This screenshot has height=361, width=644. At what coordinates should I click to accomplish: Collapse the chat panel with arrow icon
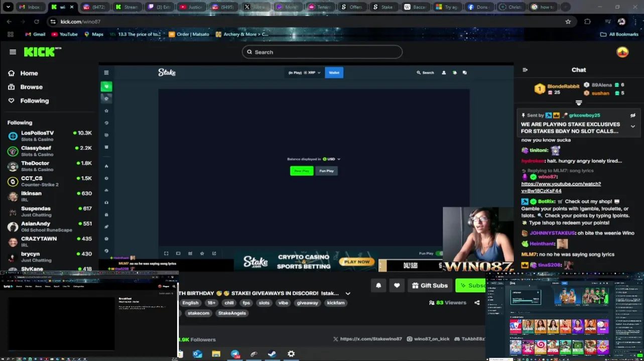tap(525, 70)
